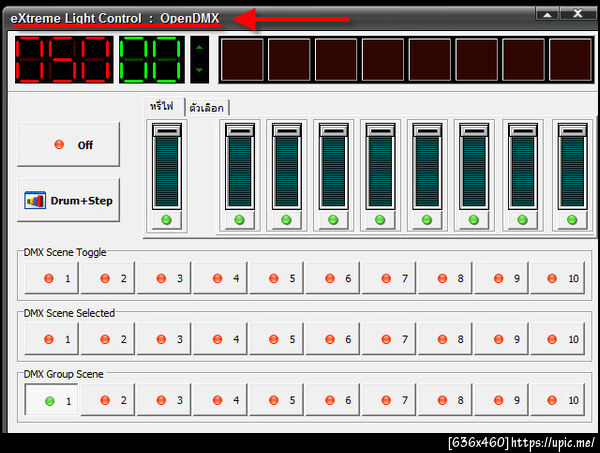Activate DMX Group Scene 8
The image size is (600, 453).
(445, 400)
